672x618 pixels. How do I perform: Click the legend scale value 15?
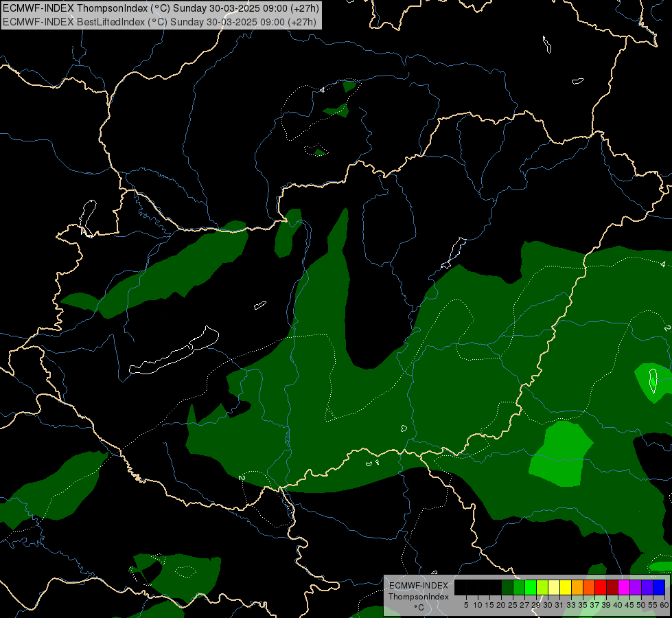pos(489,605)
